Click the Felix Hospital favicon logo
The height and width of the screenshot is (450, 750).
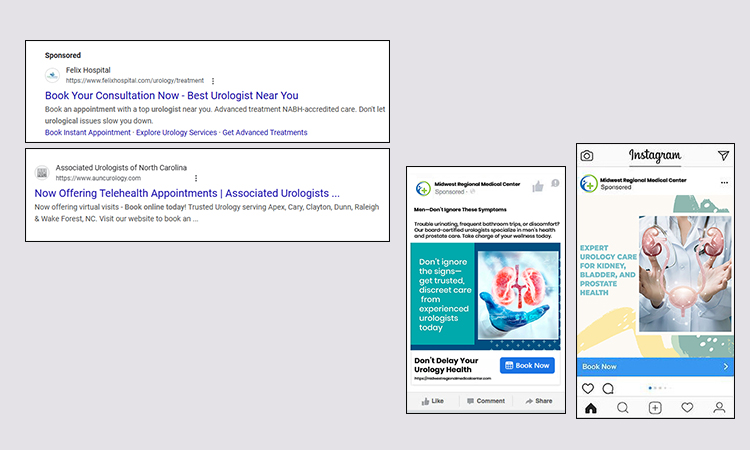pyautogui.click(x=52, y=75)
